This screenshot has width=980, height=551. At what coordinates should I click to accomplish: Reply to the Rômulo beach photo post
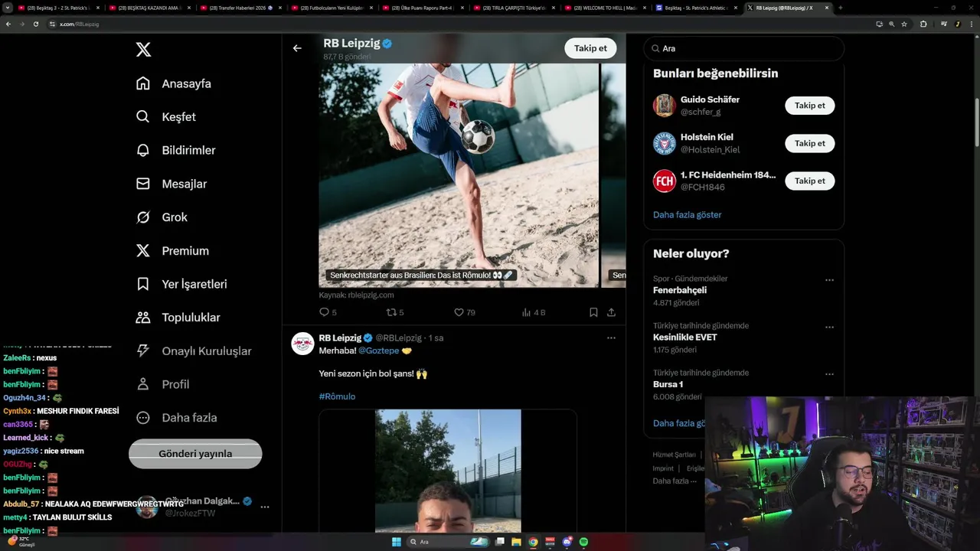(328, 312)
